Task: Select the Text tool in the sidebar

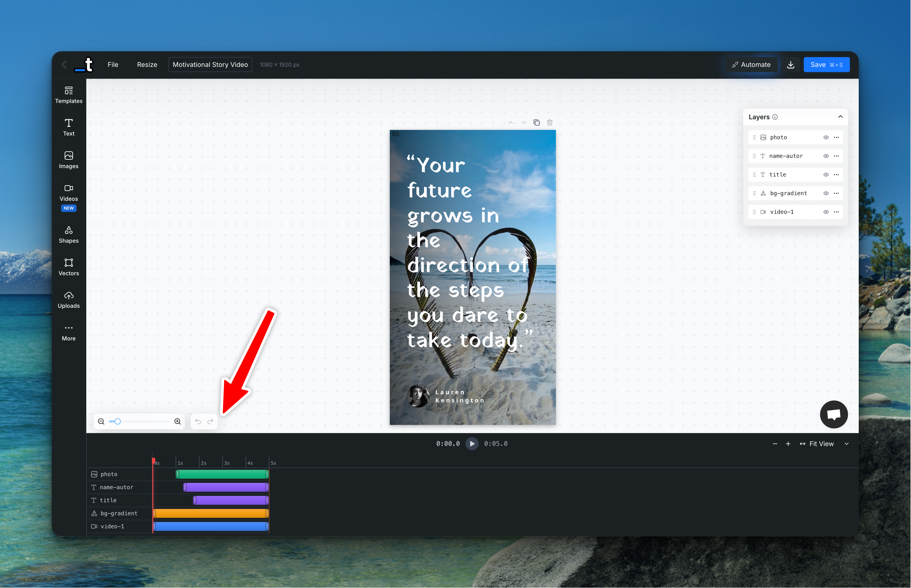Action: [x=68, y=127]
